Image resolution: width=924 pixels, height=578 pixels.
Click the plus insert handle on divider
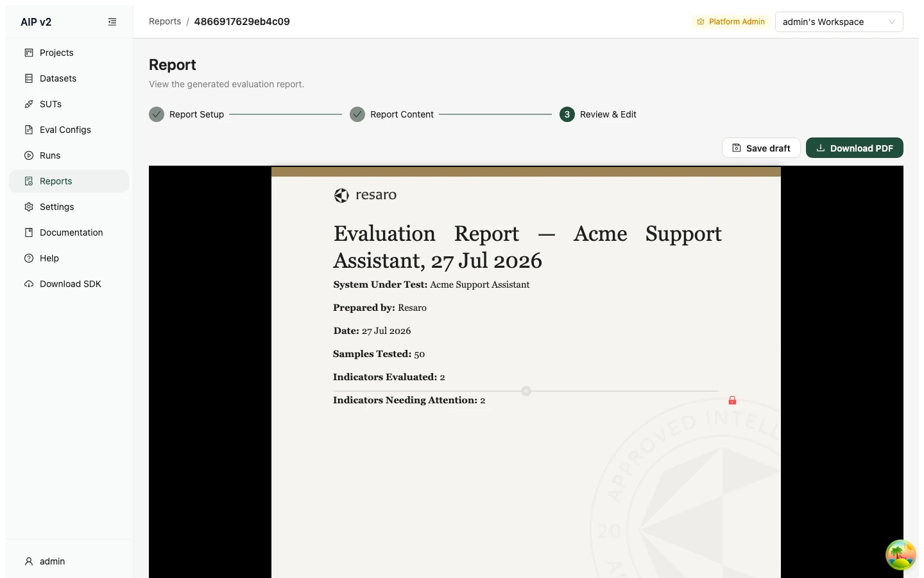526,391
